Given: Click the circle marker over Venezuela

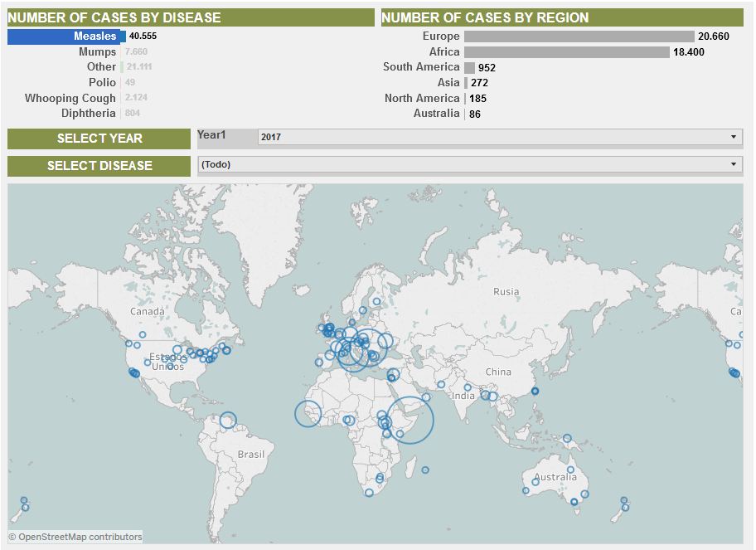Looking at the screenshot, I should tap(228, 420).
